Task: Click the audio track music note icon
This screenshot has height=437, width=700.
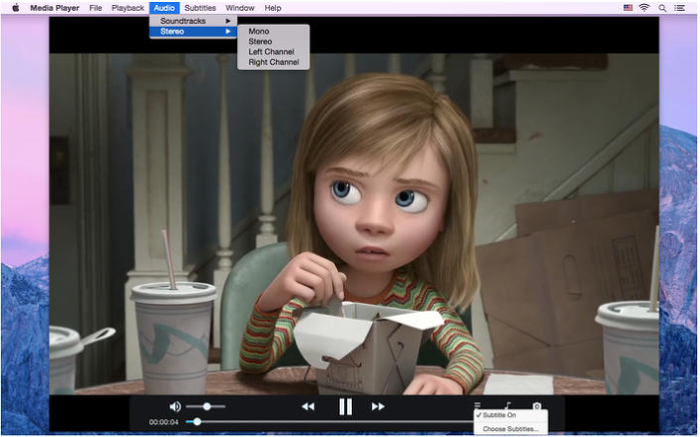Action: coord(508,405)
